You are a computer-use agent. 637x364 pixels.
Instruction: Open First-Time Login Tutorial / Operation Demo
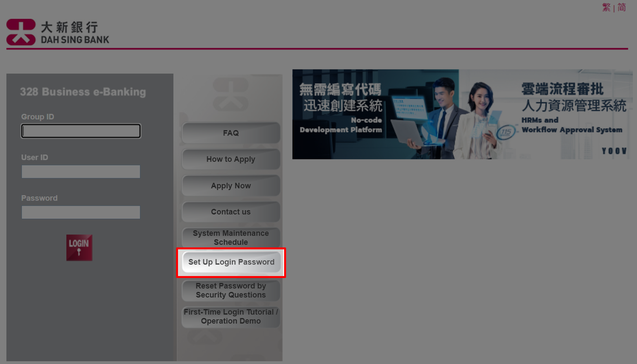point(231,316)
